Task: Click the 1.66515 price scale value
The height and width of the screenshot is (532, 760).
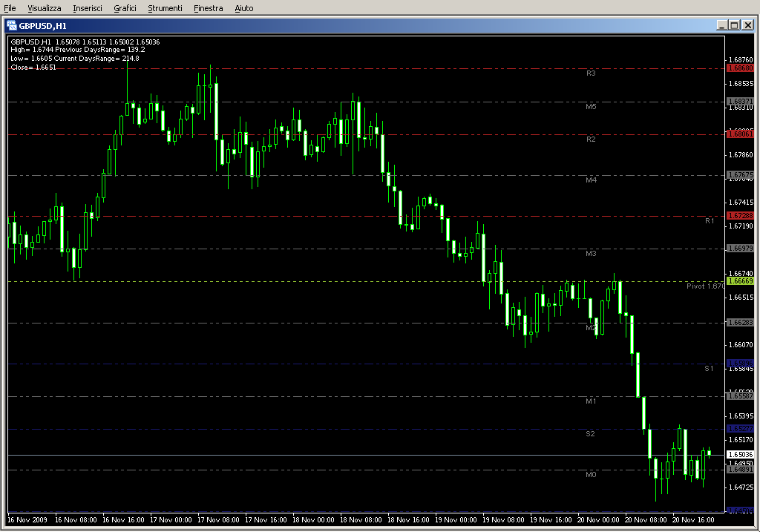Action: pos(741,298)
